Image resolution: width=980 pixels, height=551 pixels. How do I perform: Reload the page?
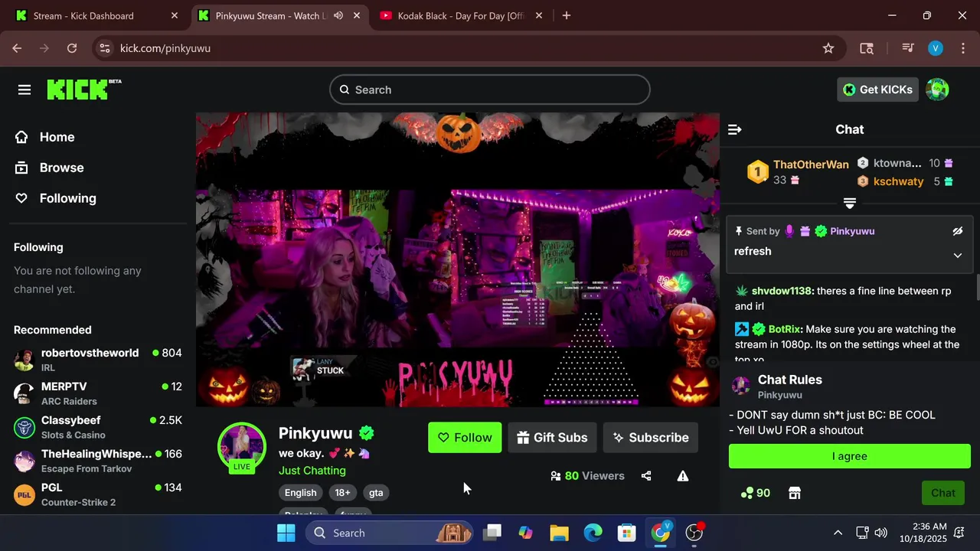pos(72,48)
